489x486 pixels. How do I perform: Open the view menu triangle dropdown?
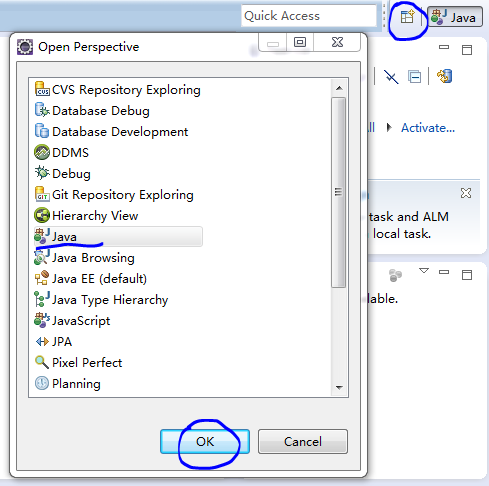[x=424, y=271]
